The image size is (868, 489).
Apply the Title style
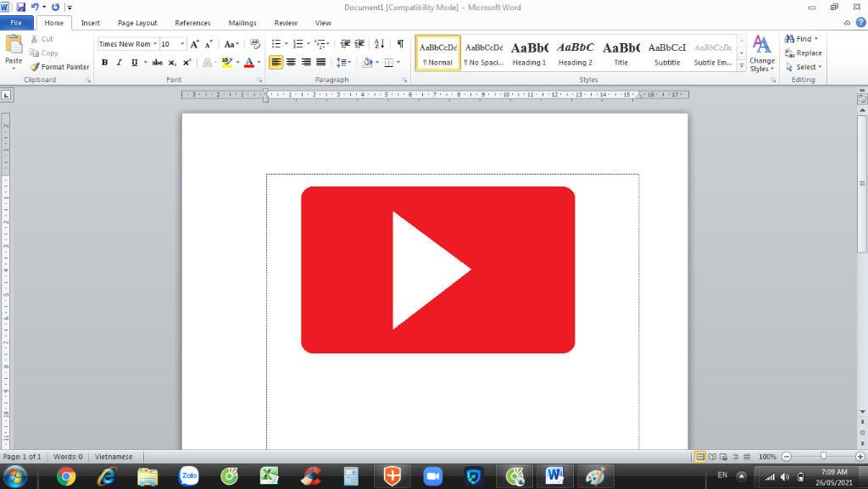point(621,53)
